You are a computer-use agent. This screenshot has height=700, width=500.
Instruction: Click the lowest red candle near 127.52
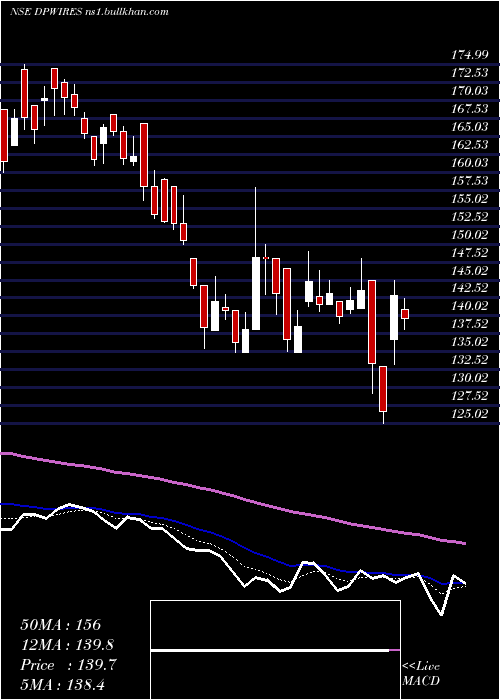pyautogui.click(x=383, y=389)
